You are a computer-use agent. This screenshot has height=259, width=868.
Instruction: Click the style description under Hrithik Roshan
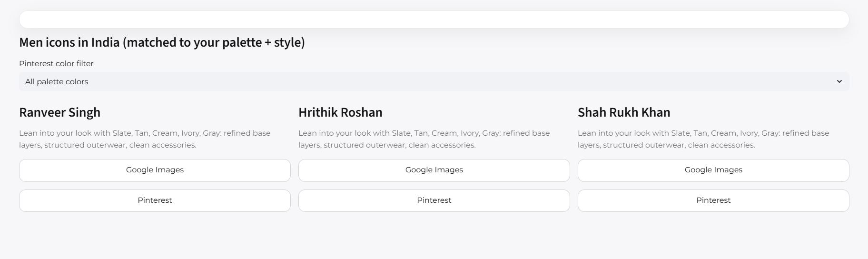point(424,139)
